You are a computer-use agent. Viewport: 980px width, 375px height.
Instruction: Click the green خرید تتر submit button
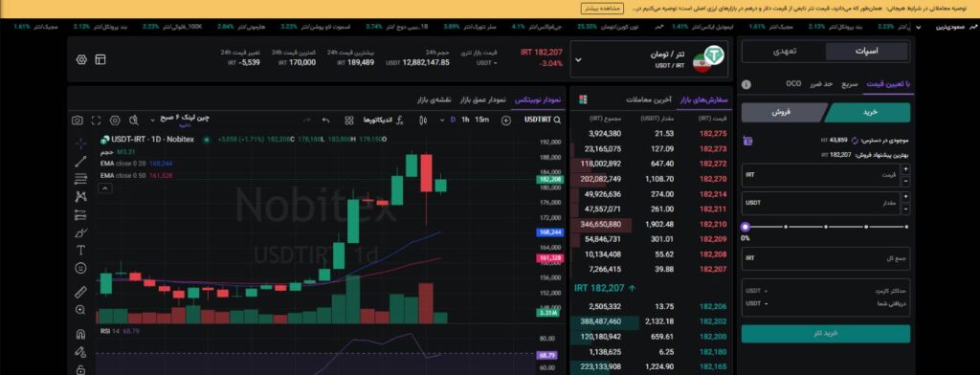826,334
